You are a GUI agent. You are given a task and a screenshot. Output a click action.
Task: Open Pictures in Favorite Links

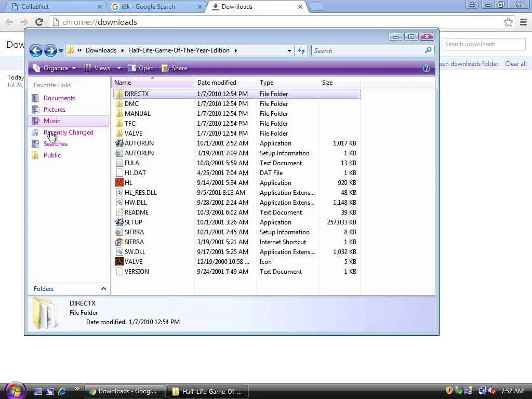[x=54, y=110]
